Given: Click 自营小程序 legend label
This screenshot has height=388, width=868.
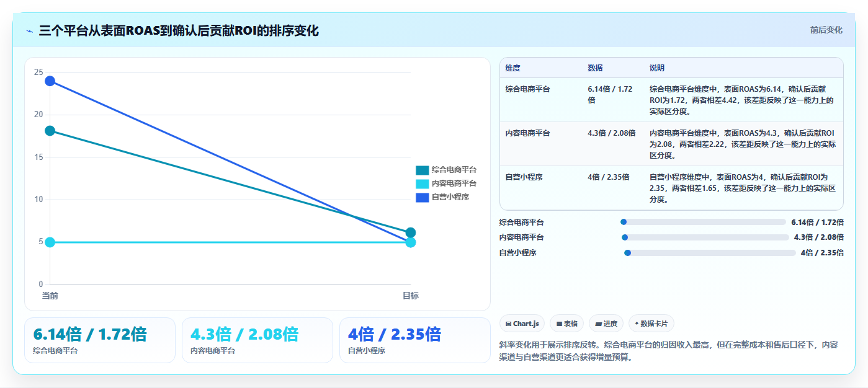Looking at the screenshot, I should (450, 197).
